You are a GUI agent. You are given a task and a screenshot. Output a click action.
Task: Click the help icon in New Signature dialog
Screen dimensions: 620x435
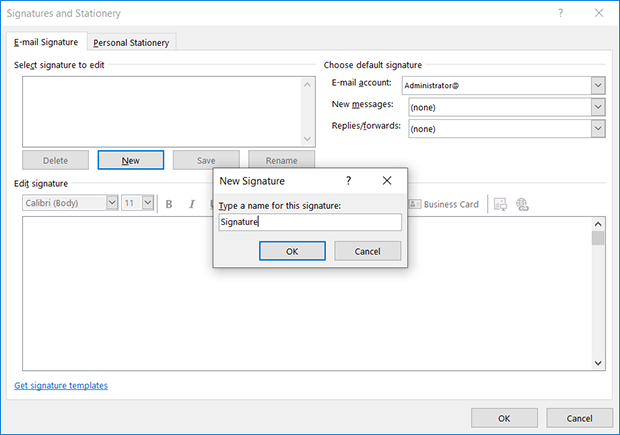point(348,181)
